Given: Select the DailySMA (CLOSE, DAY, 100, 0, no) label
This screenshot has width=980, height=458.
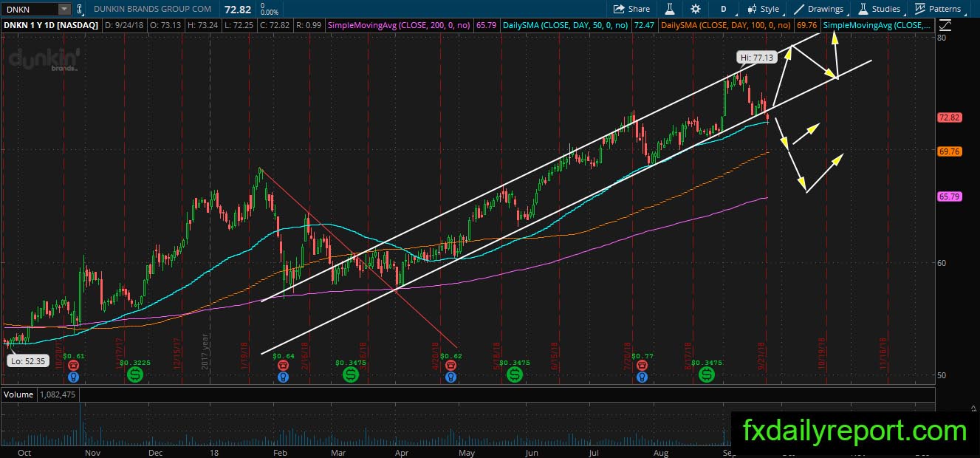Looking at the screenshot, I should point(727,25).
